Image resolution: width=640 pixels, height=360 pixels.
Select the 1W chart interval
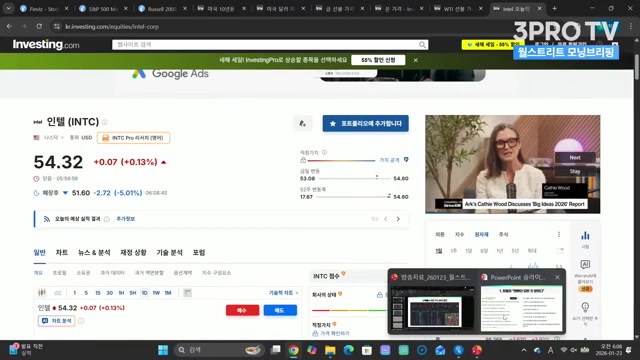click(x=156, y=293)
